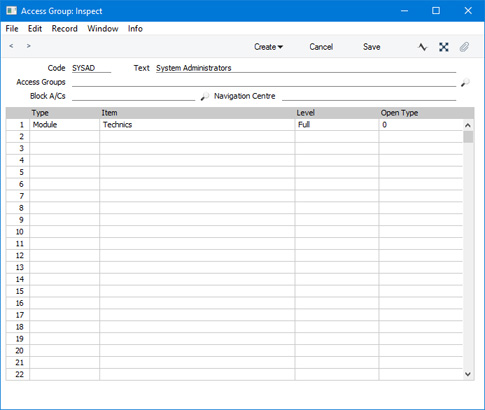Screen dimensions: 485x410
Task: Click the expand window cross-arrows icon
Action: (444, 47)
